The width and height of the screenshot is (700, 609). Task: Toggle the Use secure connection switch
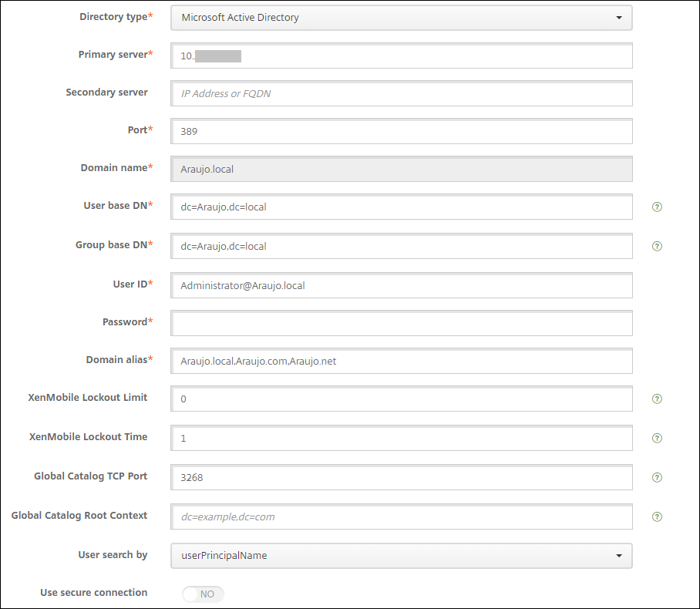pos(204,594)
